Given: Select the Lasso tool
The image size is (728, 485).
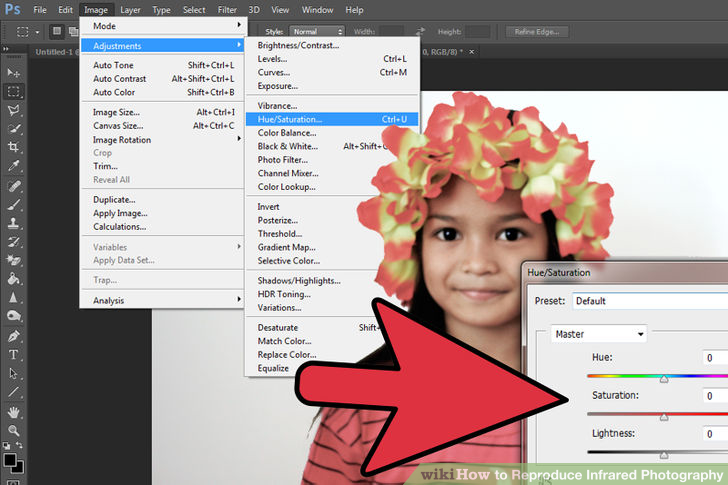Looking at the screenshot, I should pos(13,110).
